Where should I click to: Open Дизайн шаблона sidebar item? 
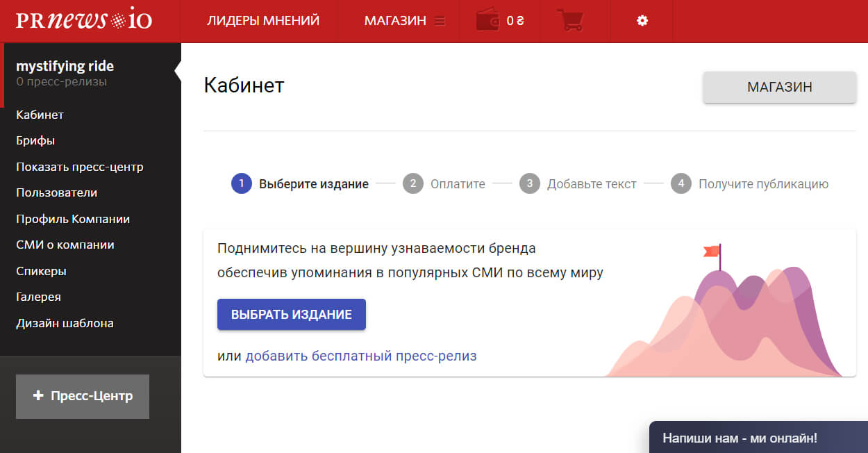click(x=65, y=323)
